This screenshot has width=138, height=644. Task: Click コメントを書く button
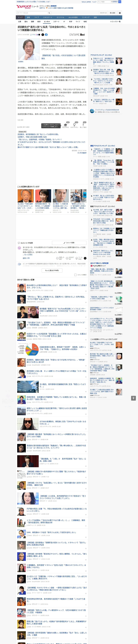[69, 243]
